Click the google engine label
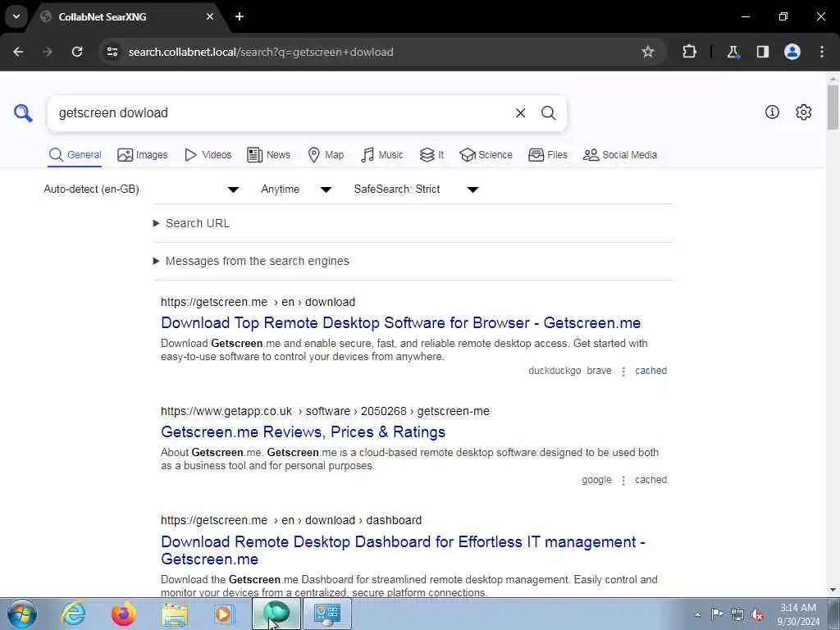This screenshot has width=840, height=630. point(597,480)
